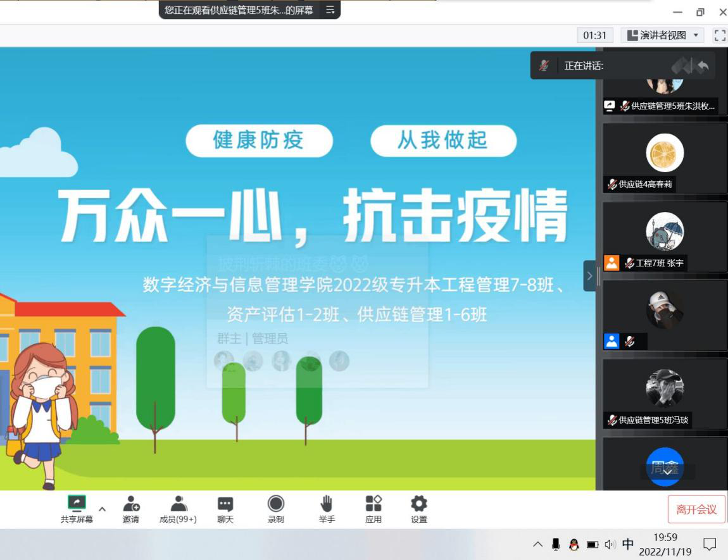Click the 01:31 meeting timer
The image size is (728, 560).
pos(594,35)
